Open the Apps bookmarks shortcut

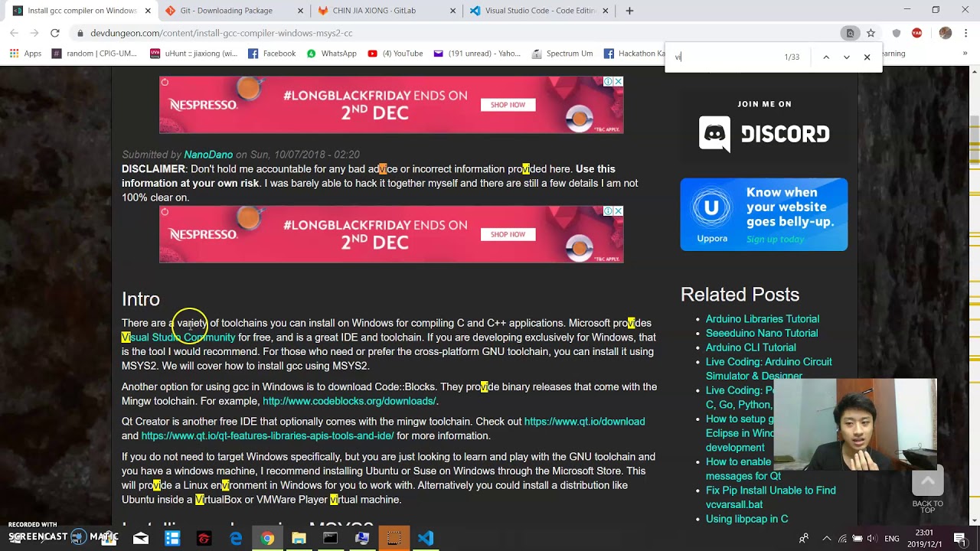(25, 54)
